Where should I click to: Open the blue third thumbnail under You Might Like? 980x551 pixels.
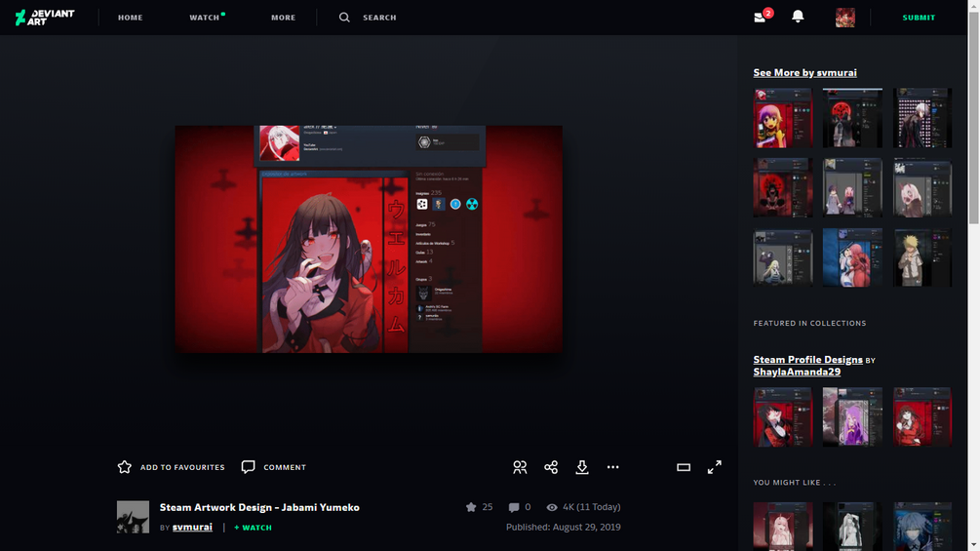pos(922,527)
